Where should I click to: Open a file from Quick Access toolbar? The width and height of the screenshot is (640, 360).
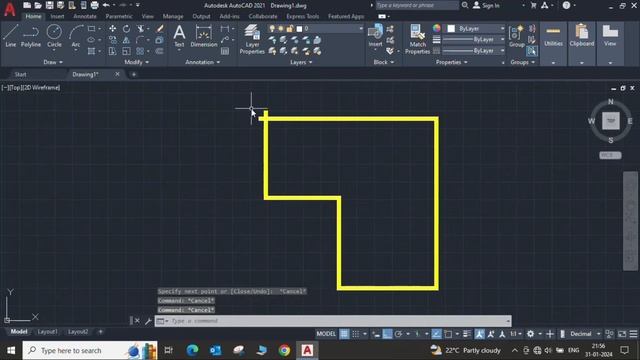pos(38,5)
